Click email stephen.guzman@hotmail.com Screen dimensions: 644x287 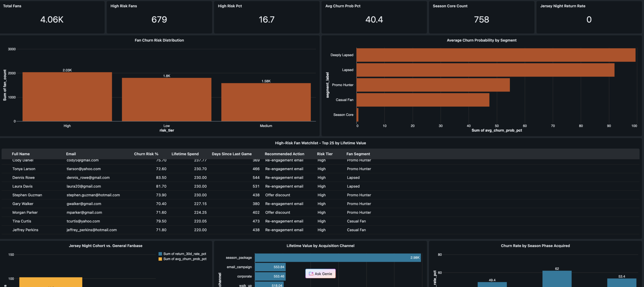93,195
